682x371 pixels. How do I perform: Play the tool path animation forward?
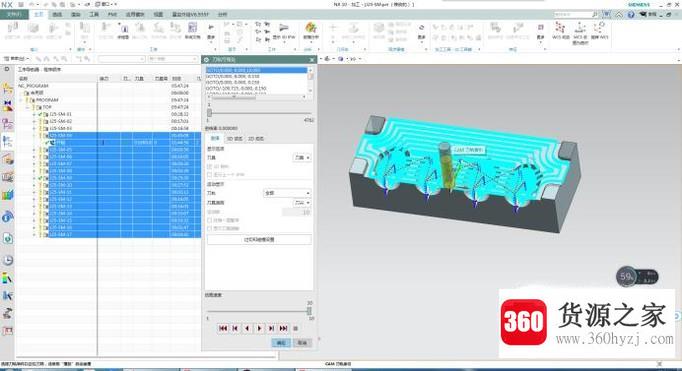coord(259,328)
